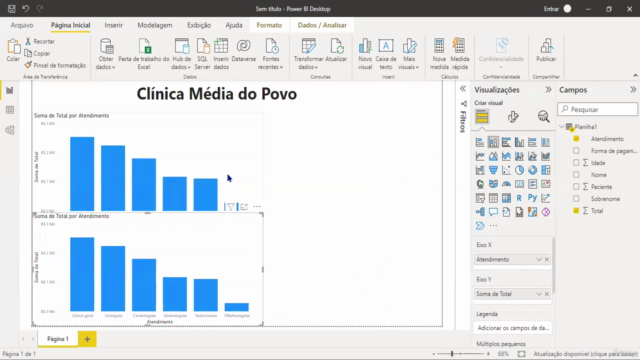Switch to Model view in left sidebar

pyautogui.click(x=10, y=130)
